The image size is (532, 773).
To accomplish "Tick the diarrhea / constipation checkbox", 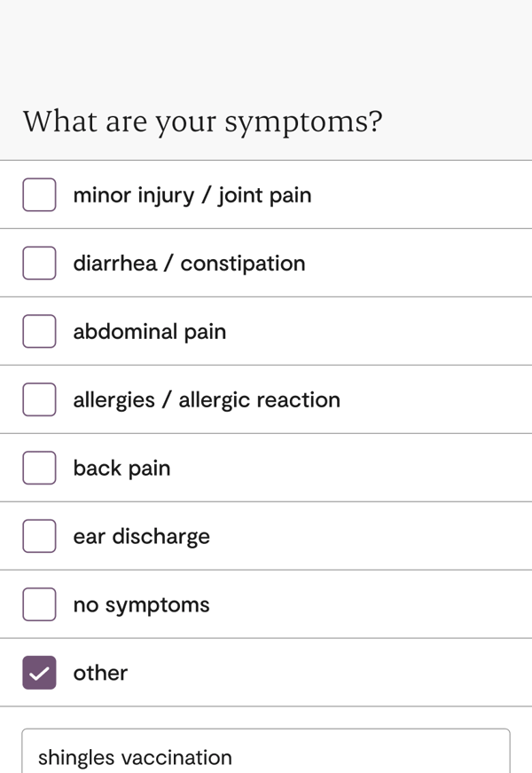I will pos(39,263).
